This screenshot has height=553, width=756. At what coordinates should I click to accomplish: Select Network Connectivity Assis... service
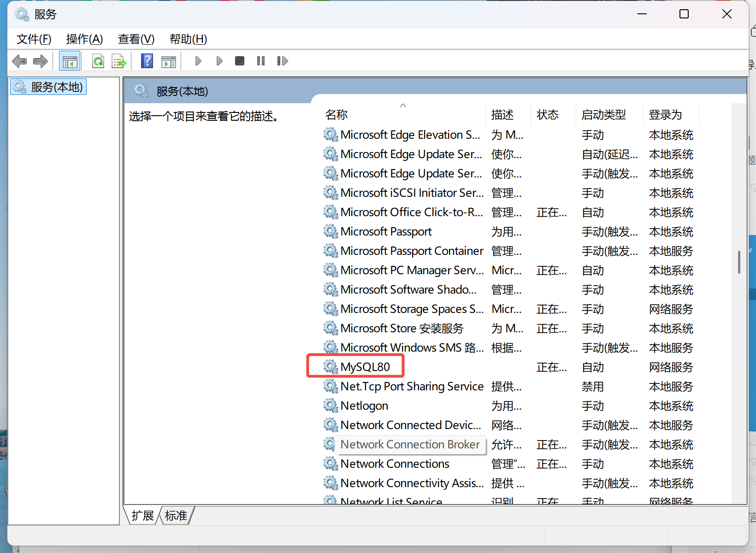tap(412, 483)
